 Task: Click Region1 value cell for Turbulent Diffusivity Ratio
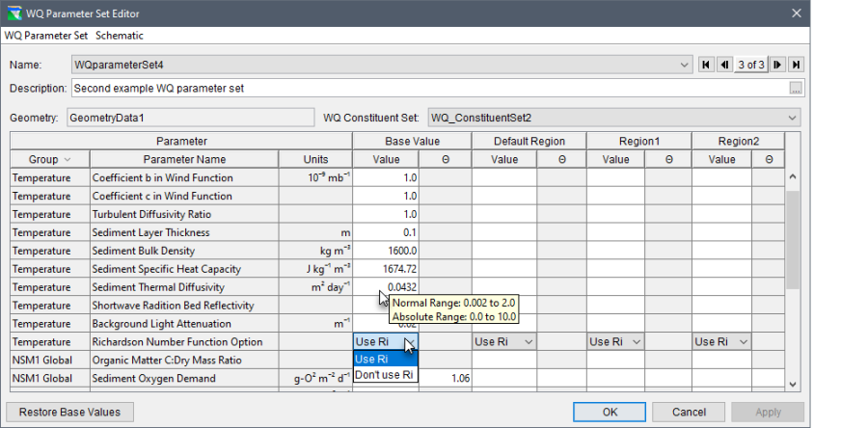(615, 215)
